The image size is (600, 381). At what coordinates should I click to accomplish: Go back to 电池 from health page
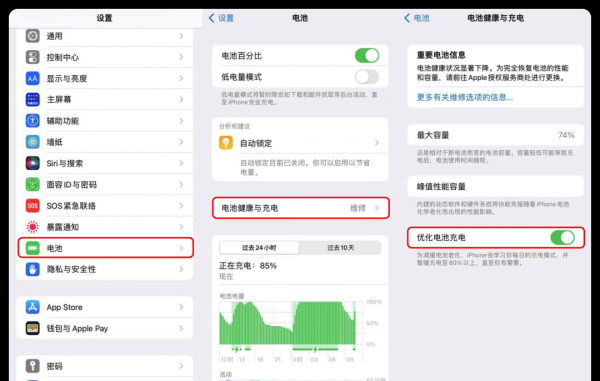coord(417,18)
